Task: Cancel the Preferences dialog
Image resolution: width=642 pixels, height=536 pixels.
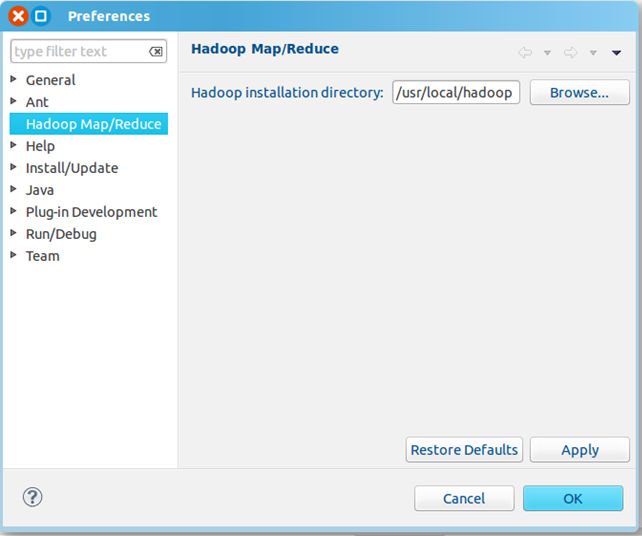Action: [464, 498]
